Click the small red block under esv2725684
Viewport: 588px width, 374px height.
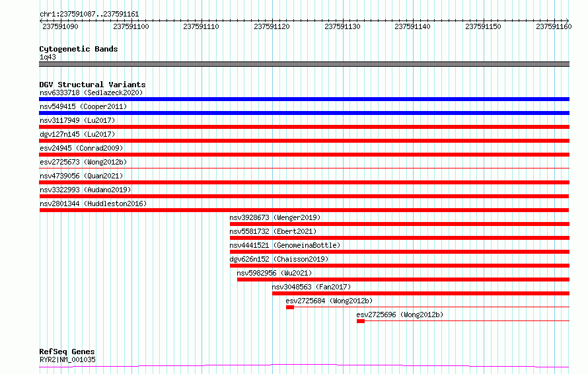290,307
